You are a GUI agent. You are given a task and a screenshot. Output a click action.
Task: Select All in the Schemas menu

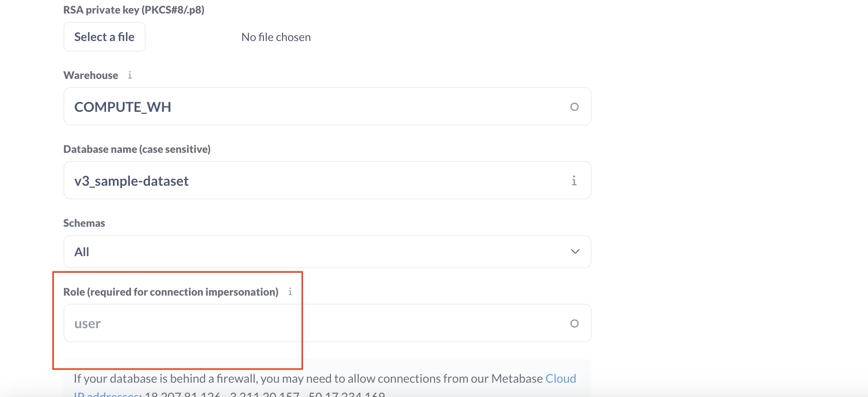coord(82,252)
